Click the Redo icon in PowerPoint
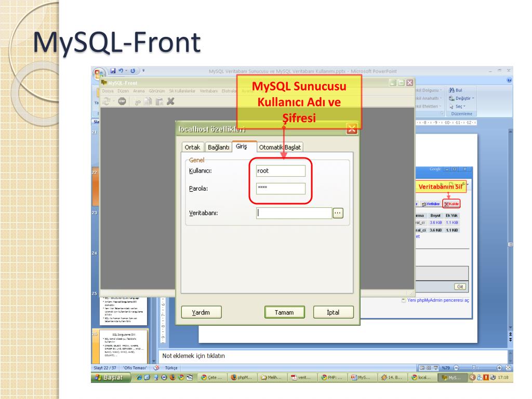 (132, 71)
